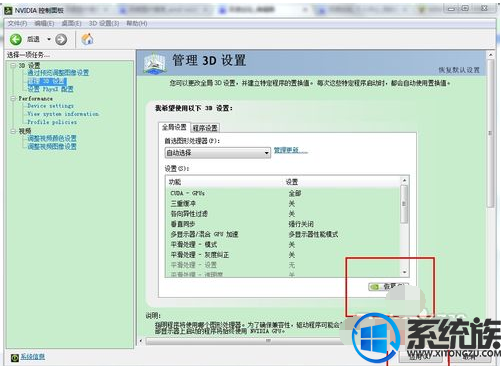Collapse the 视频 tree node

13,131
